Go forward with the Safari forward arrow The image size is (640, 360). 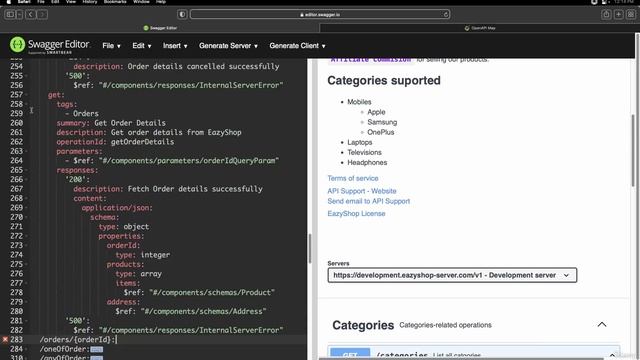pyautogui.click(x=42, y=15)
